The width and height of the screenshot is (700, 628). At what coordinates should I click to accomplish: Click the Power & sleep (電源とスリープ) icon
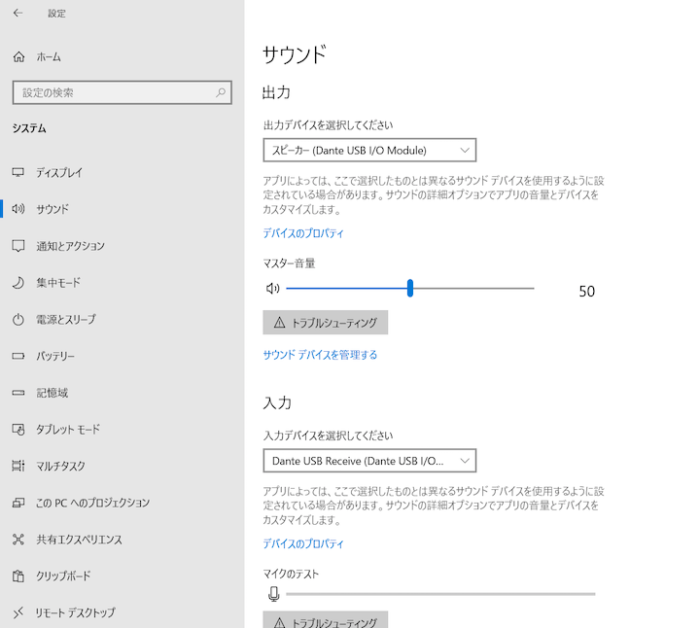click(18, 320)
